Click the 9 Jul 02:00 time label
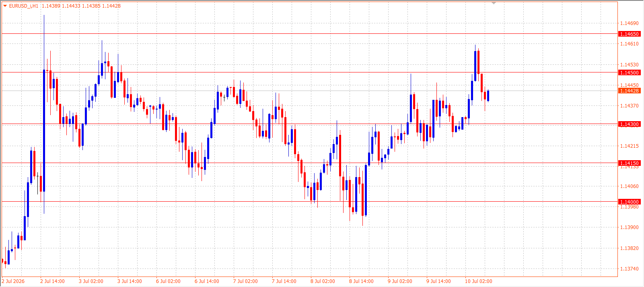 pos(400,281)
